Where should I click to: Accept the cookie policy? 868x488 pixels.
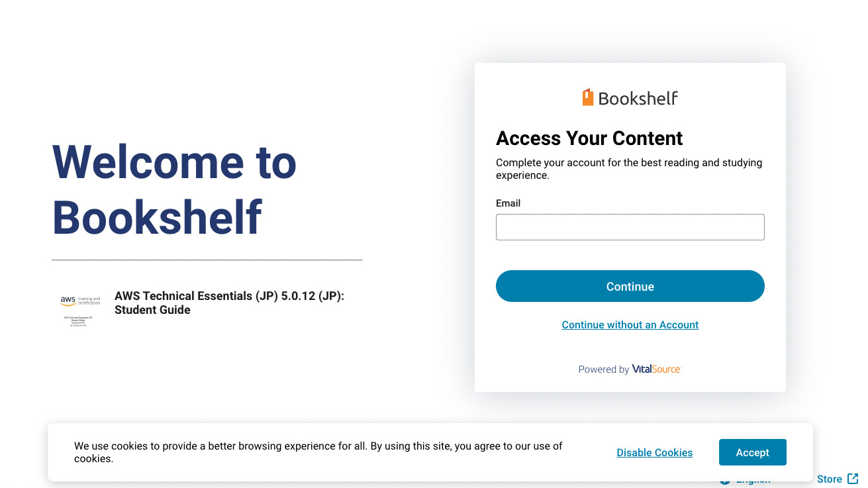[x=752, y=452]
